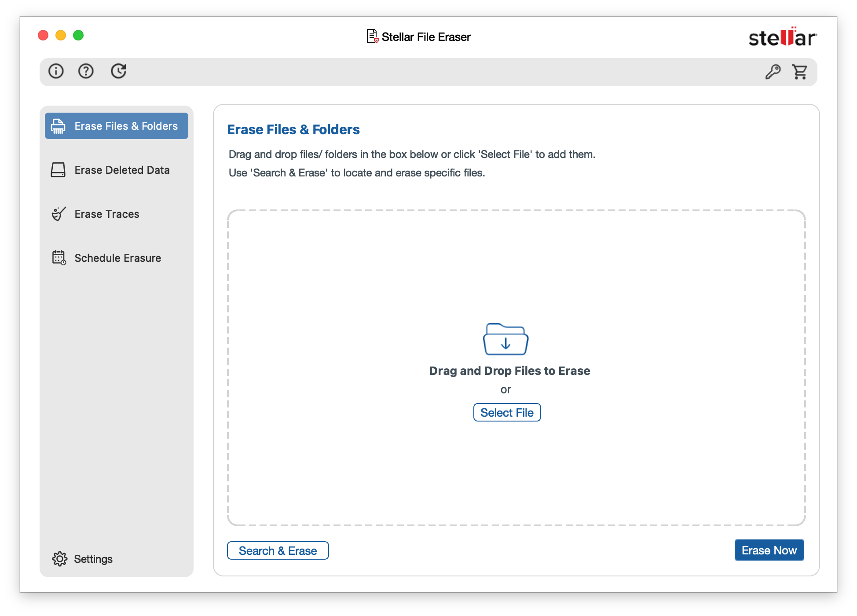Image resolution: width=857 pixels, height=616 pixels.
Task: Click the info (about) icon
Action: (x=56, y=71)
